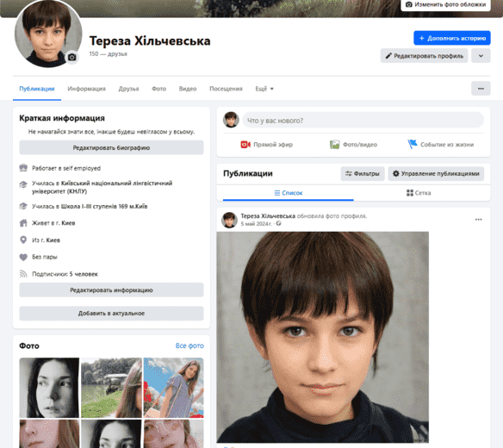Screen dimensions: 503x448
Task: Click the biography quote text Не намагайся знати все
Action: coord(111,132)
